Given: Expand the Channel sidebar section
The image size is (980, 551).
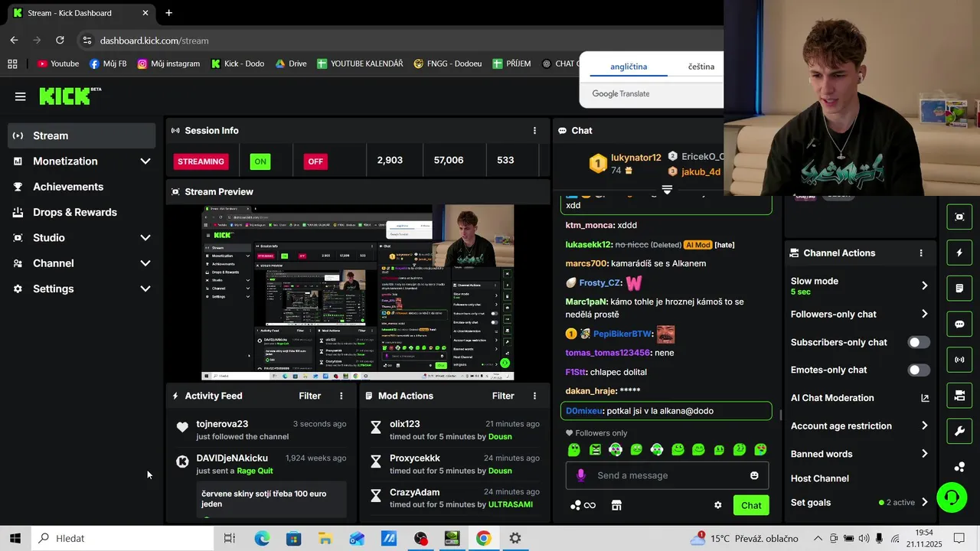Looking at the screenshot, I should (x=82, y=263).
